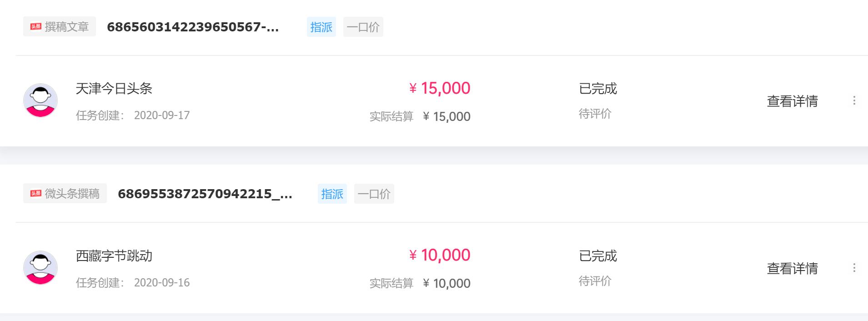The width and height of the screenshot is (868, 321).
Task: Click the 天津今日头条 account name
Action: [114, 89]
